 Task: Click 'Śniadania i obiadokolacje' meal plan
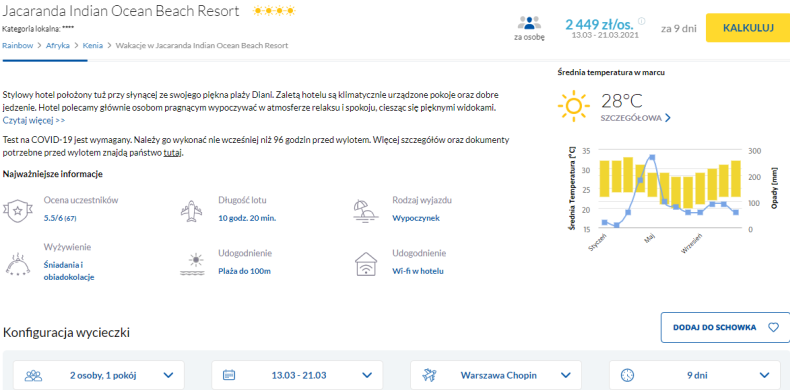pos(69,271)
